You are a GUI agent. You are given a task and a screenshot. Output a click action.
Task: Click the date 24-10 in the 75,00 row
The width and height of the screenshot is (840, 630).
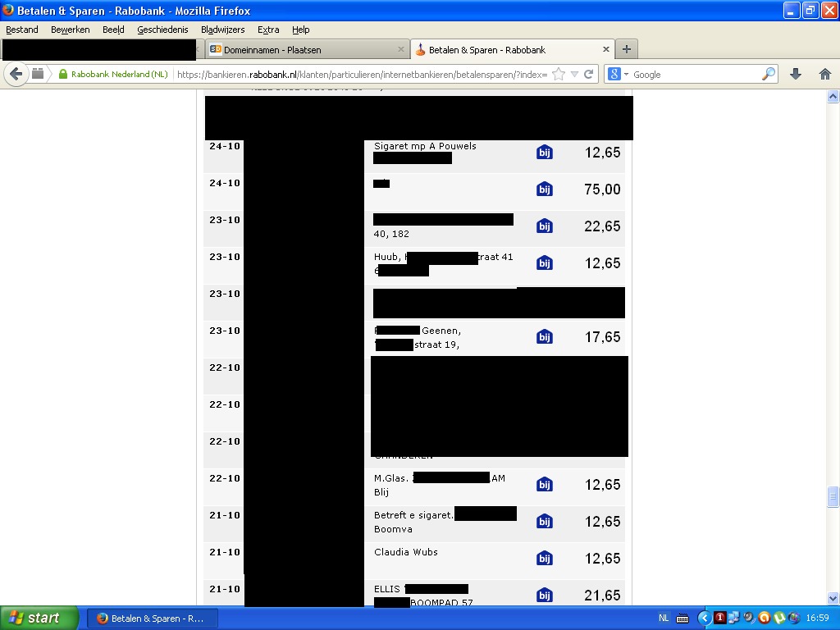click(225, 183)
